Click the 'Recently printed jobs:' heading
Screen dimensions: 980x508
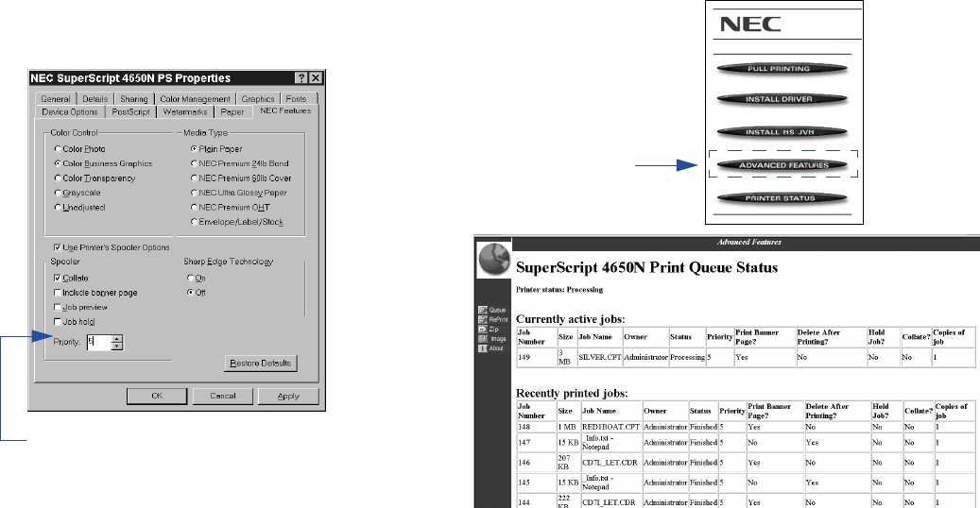(572, 394)
